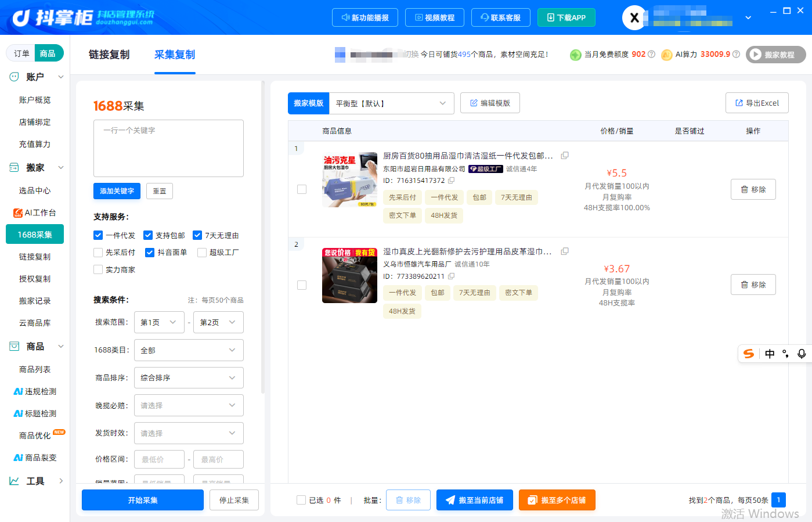The width and height of the screenshot is (812, 522).
Task: Open the Sogou input method icon
Action: [749, 354]
